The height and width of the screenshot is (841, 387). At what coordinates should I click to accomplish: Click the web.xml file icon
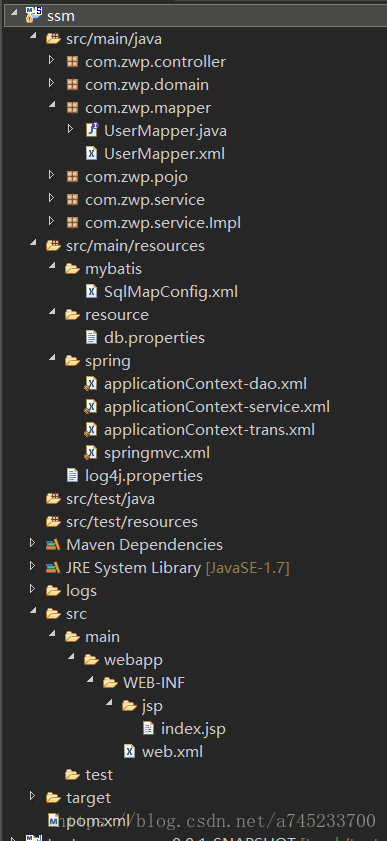129,752
